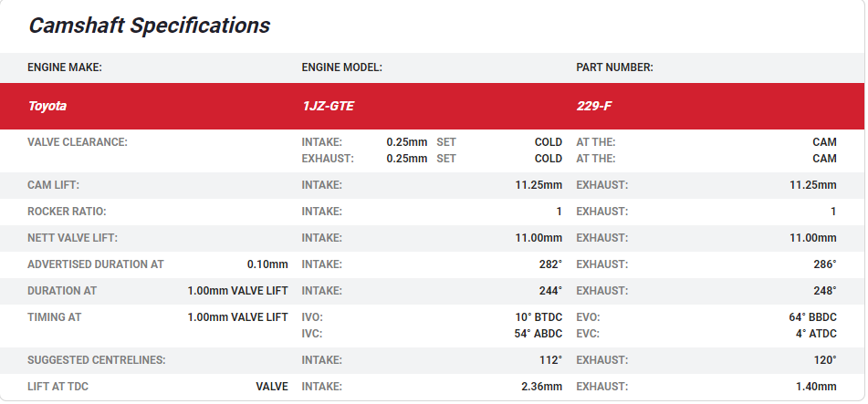The width and height of the screenshot is (868, 404).
Task: Select the 10° BTDC IVO timing value
Action: (x=539, y=317)
